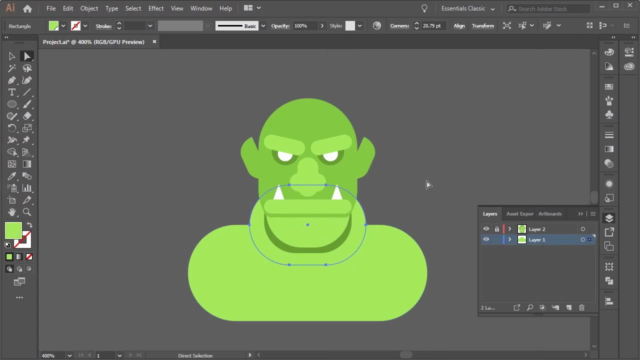Select the Curvature tool
Screen dimensions: 640x360
point(27,80)
